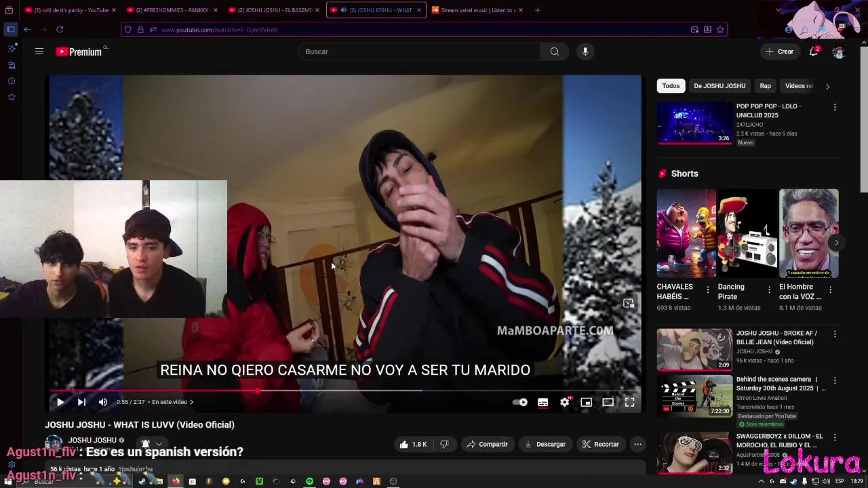The width and height of the screenshot is (868, 488).
Task: Clip the video with Recortar
Action: 601,444
